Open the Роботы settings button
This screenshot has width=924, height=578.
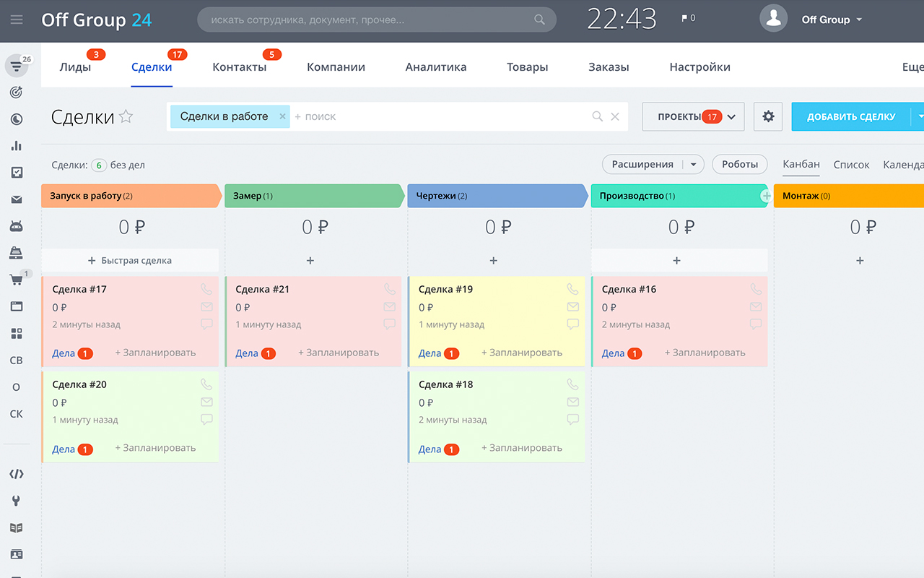click(739, 164)
